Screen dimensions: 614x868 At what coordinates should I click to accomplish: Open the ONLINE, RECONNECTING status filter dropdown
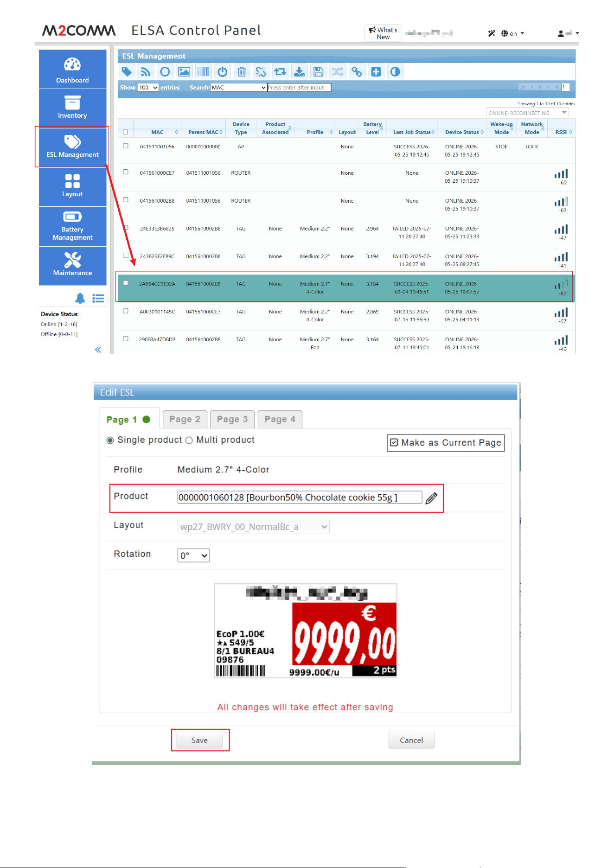click(527, 113)
